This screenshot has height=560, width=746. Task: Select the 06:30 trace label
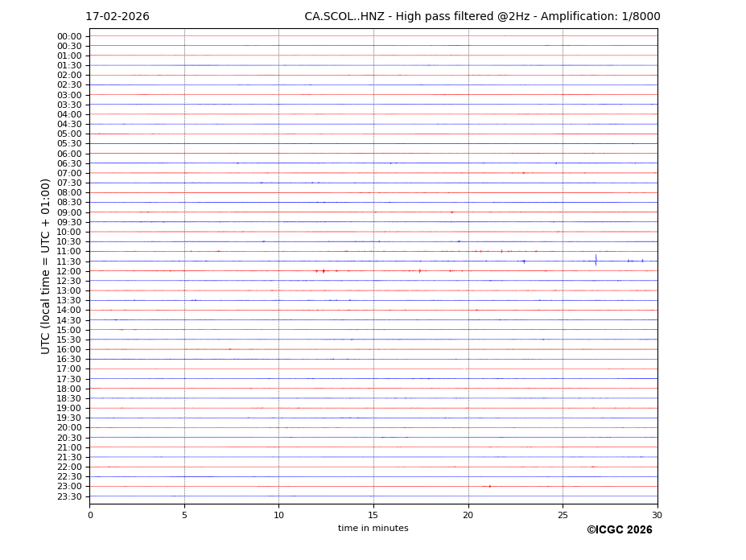[x=69, y=163]
